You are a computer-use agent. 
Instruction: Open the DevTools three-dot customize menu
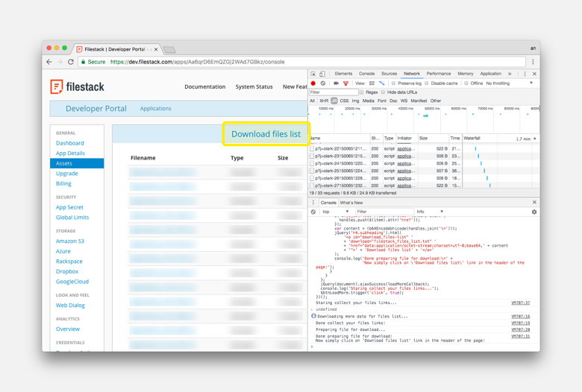(x=525, y=74)
